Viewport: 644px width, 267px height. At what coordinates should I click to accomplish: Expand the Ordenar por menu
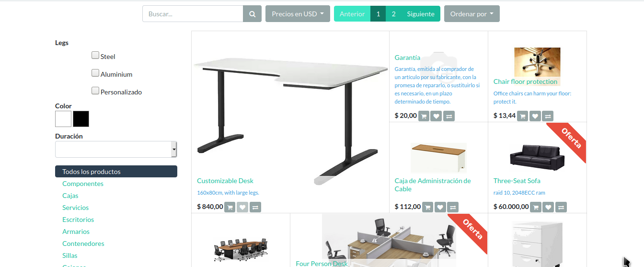click(x=472, y=14)
